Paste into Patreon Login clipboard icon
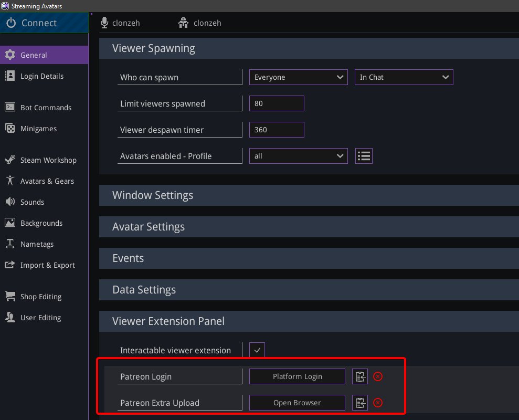Image resolution: width=519 pixels, height=420 pixels. [360, 376]
